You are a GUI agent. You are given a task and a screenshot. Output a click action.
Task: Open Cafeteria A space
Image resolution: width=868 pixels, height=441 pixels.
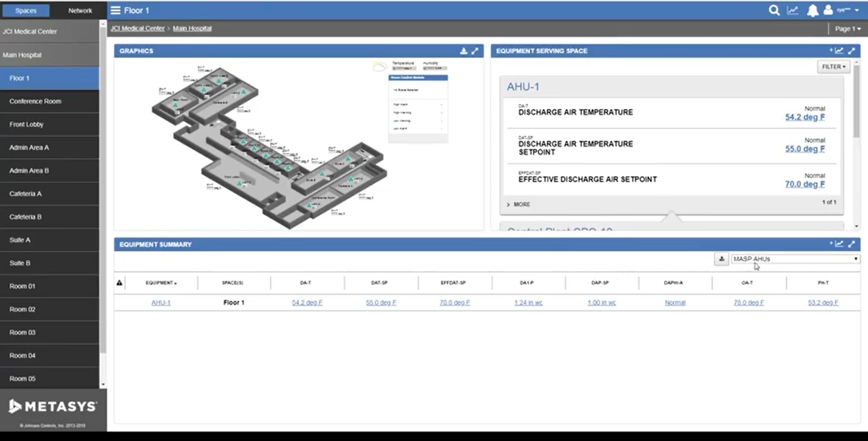(50, 194)
